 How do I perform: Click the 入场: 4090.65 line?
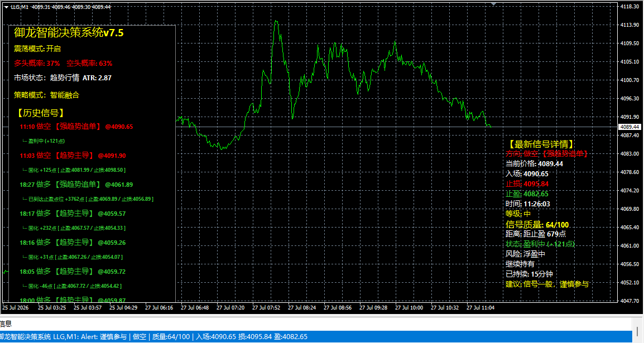coord(527,174)
